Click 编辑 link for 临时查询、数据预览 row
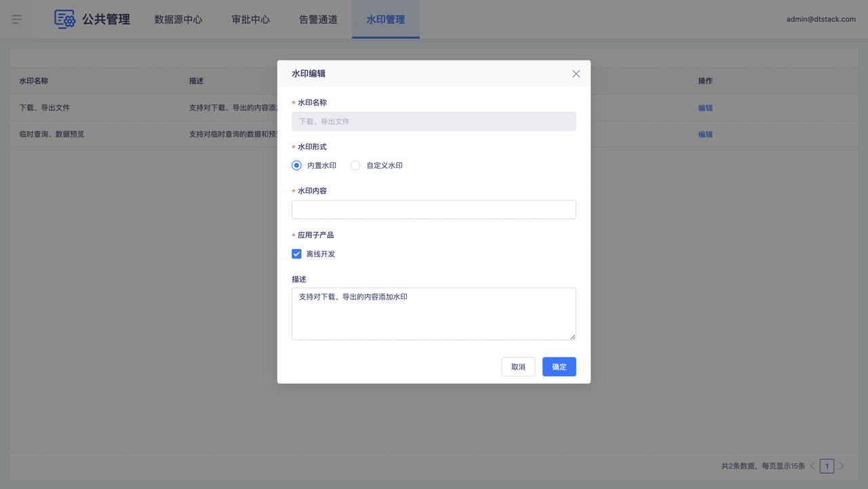The width and height of the screenshot is (868, 489). pos(705,134)
